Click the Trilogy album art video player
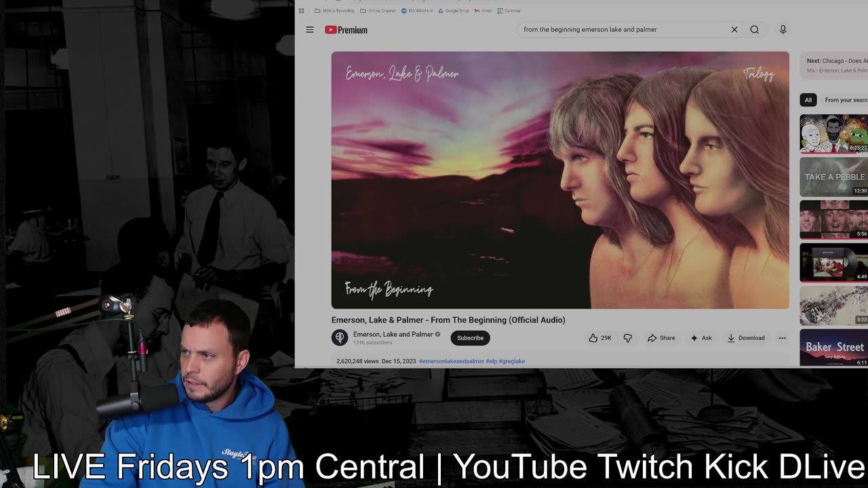This screenshot has height=488, width=868. click(560, 180)
